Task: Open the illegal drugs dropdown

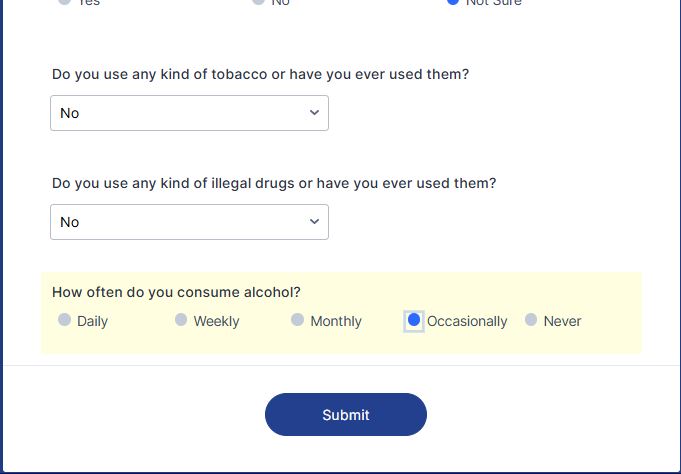Action: click(x=189, y=222)
